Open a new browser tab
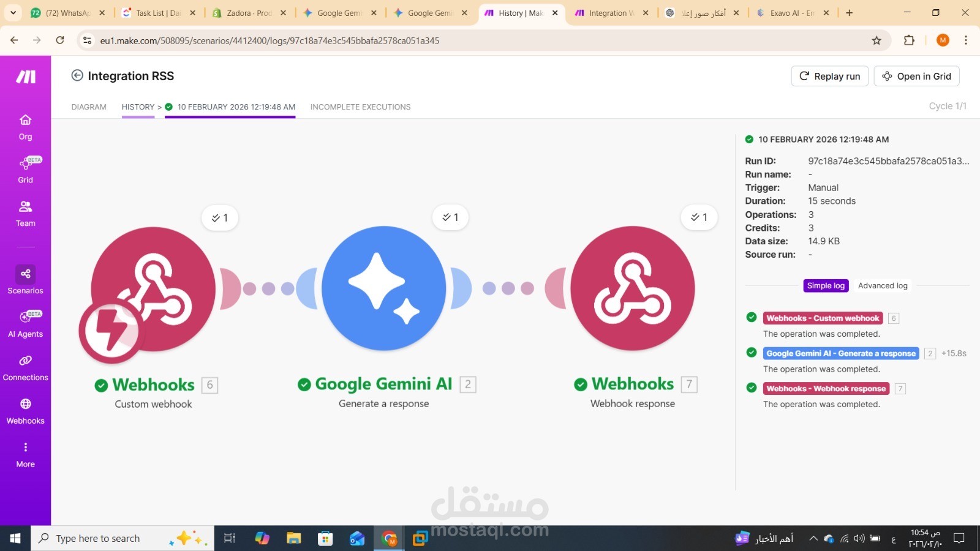 pos(849,13)
